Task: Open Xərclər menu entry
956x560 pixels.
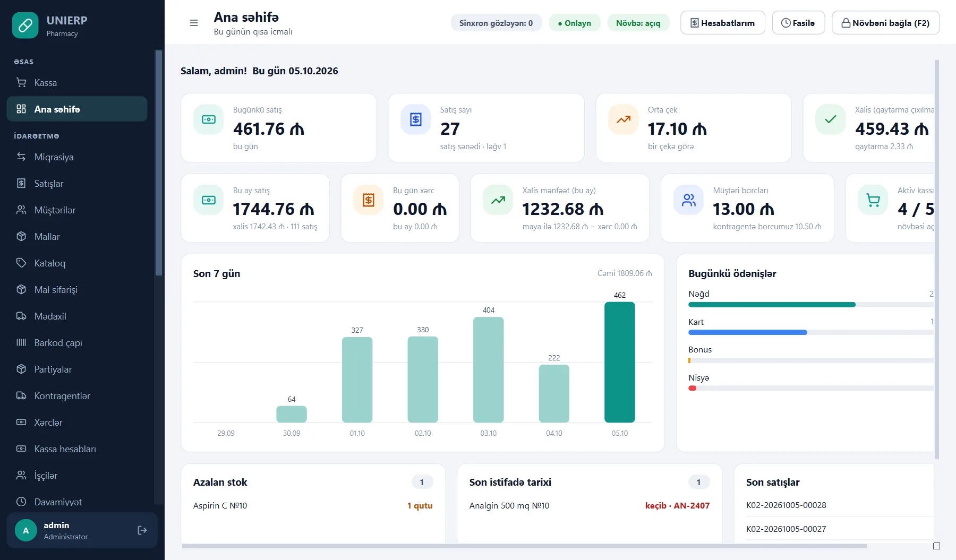Action: coord(77,423)
